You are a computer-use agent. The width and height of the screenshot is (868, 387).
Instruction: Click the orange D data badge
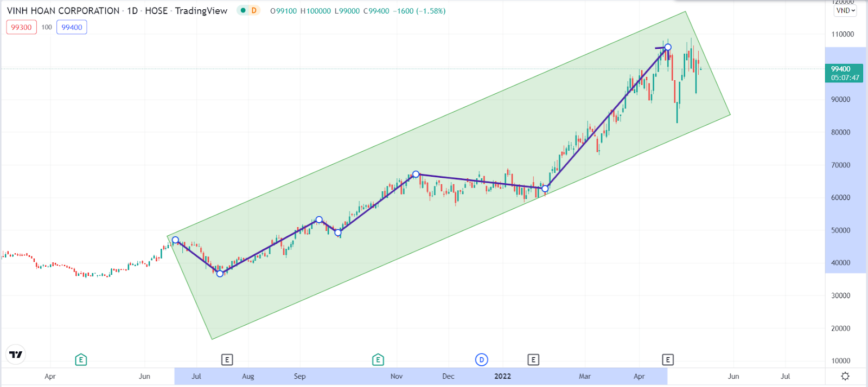pos(254,10)
